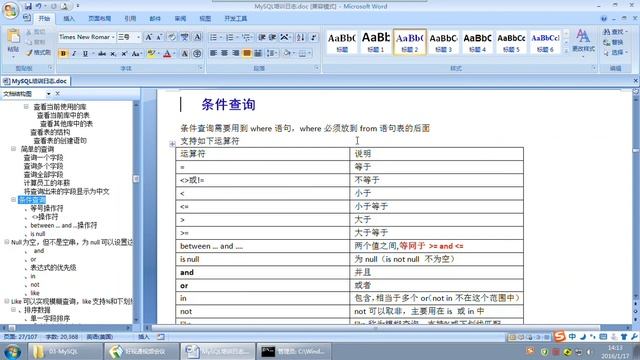This screenshot has height=360, width=640.
Task: Increase font size with Grow Font
Action: [149, 37]
